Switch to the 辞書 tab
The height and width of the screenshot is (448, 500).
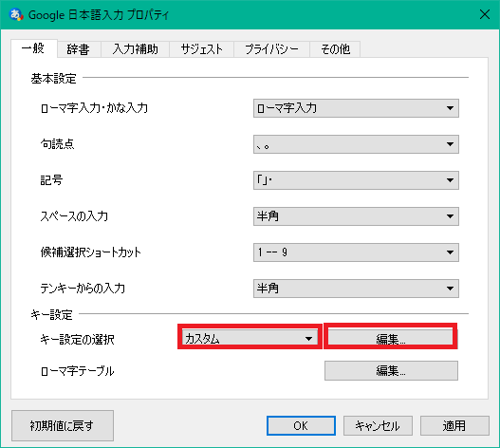click(79, 49)
